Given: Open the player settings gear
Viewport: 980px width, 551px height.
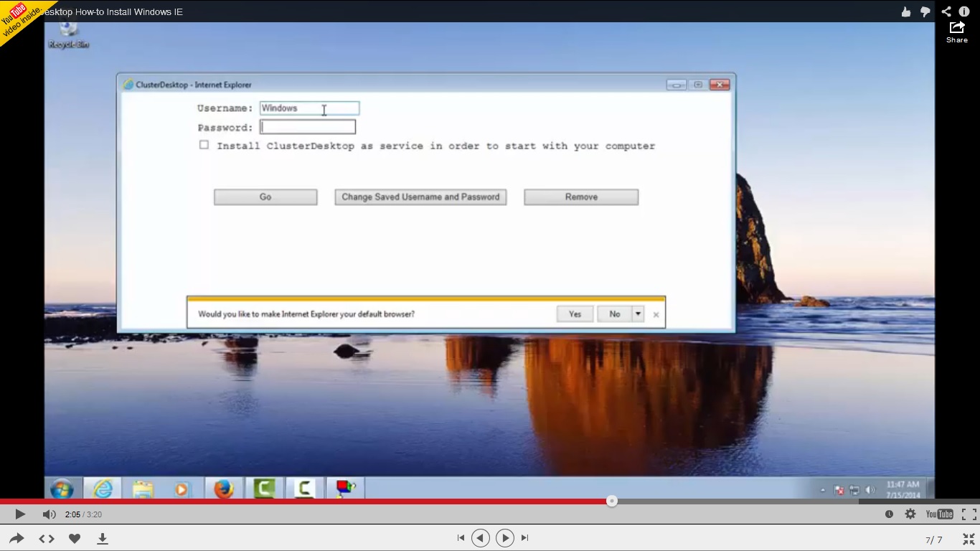Looking at the screenshot, I should (x=910, y=514).
